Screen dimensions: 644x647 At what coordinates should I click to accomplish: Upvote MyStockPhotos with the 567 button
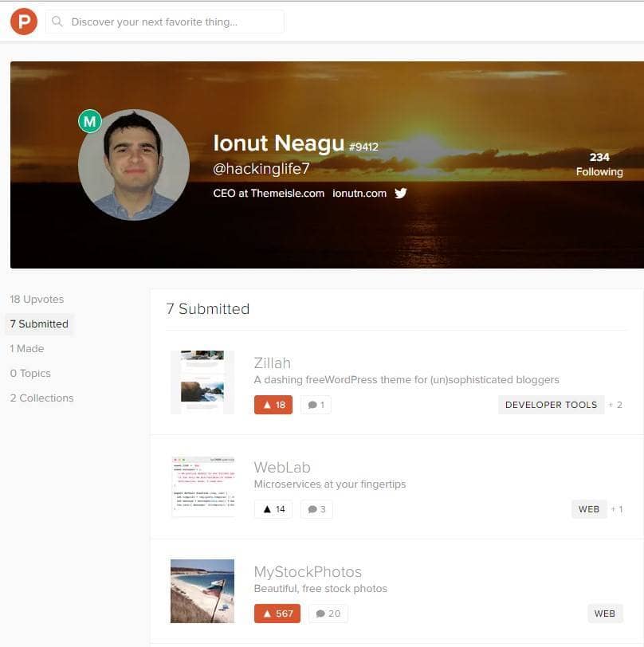coord(277,614)
